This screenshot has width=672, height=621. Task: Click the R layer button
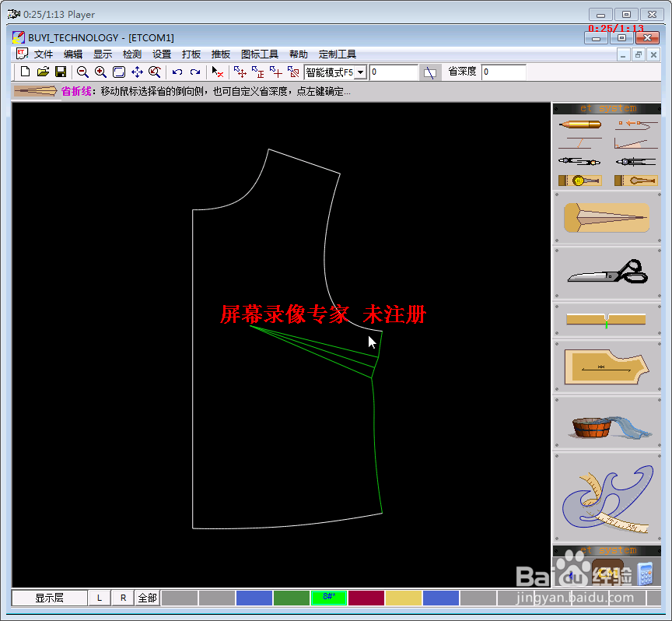pos(124,598)
